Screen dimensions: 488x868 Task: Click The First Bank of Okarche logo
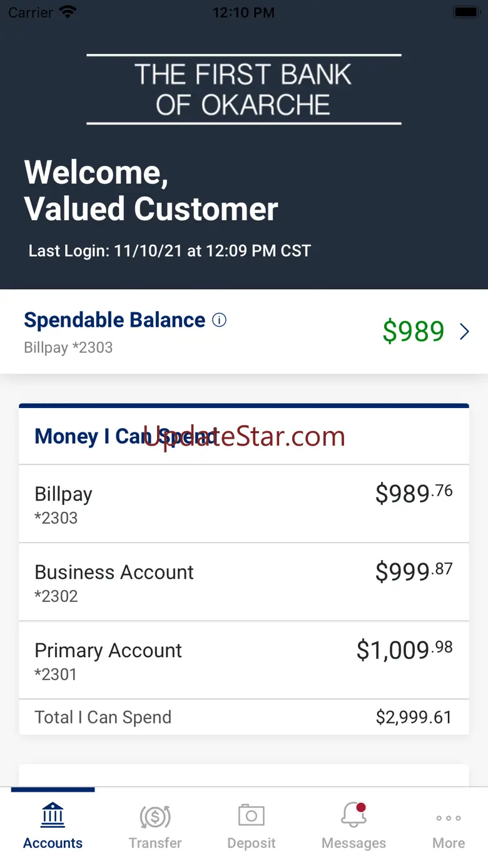point(244,89)
